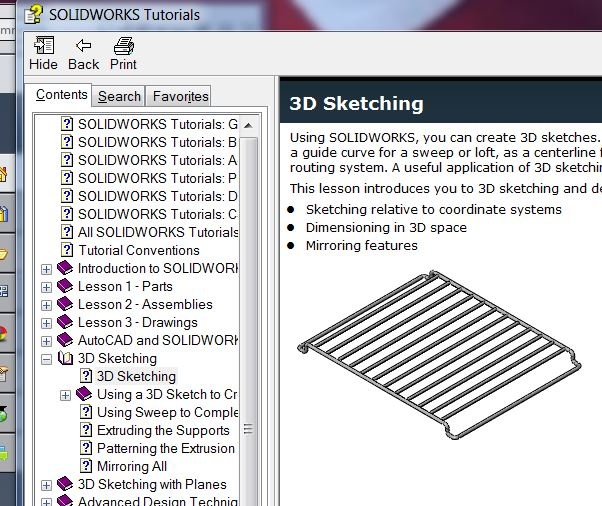Expand 3D Sketching with Planes
The height and width of the screenshot is (506, 602).
[x=46, y=485]
